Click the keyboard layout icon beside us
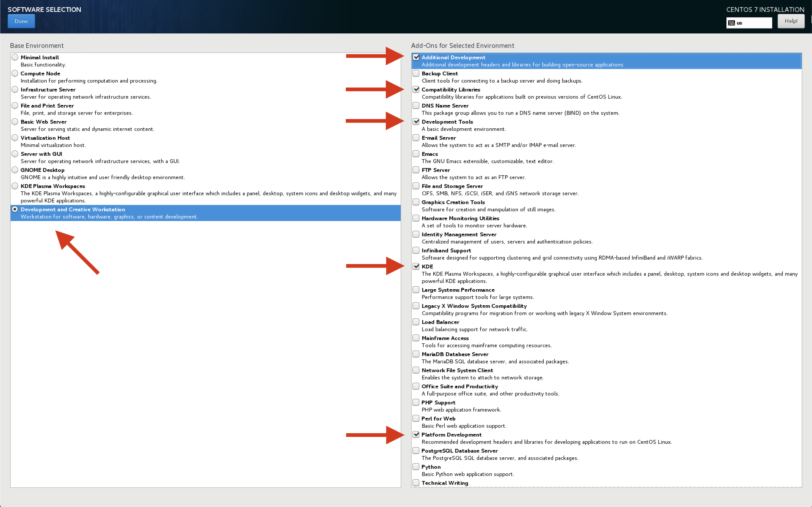 731,23
